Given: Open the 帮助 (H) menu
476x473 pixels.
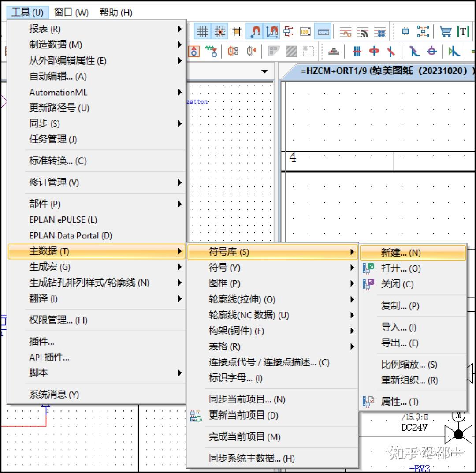Looking at the screenshot, I should pos(115,12).
